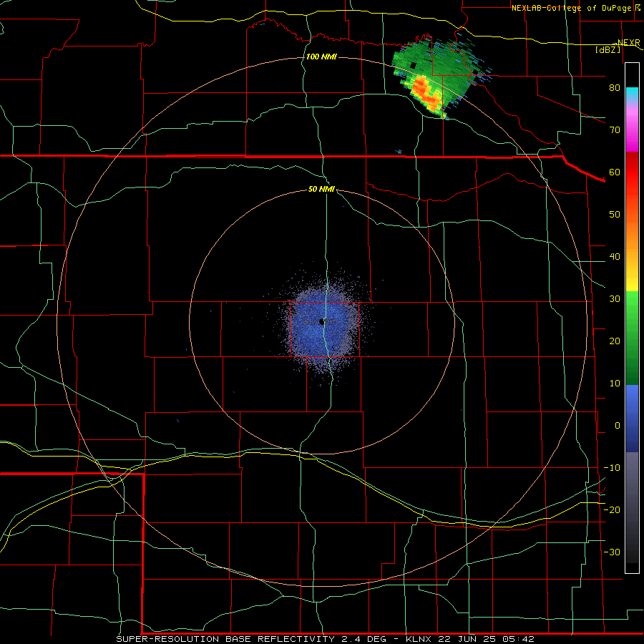Click the red-orange storm core in the northeast

426,92
